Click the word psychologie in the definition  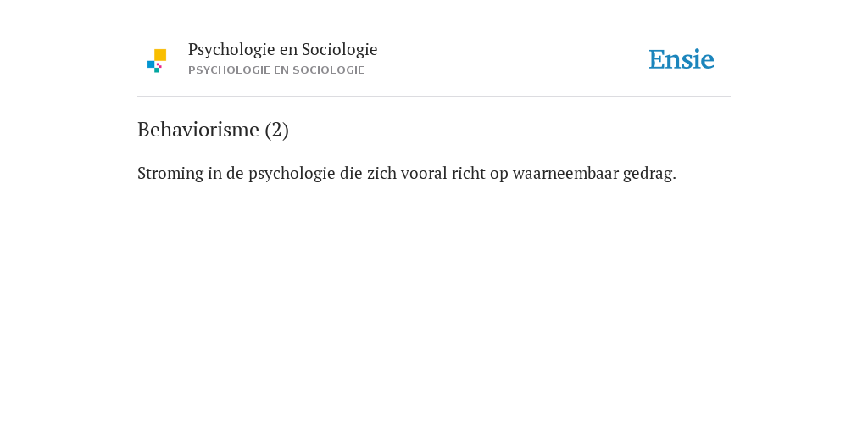[x=292, y=174]
